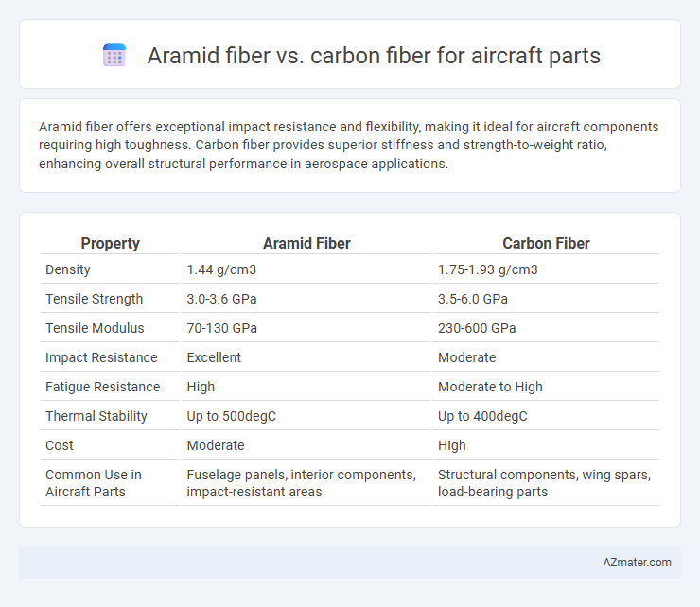Select the 'Moderate' value in Cost row
Viewport: 700px width, 607px height.
tap(216, 445)
